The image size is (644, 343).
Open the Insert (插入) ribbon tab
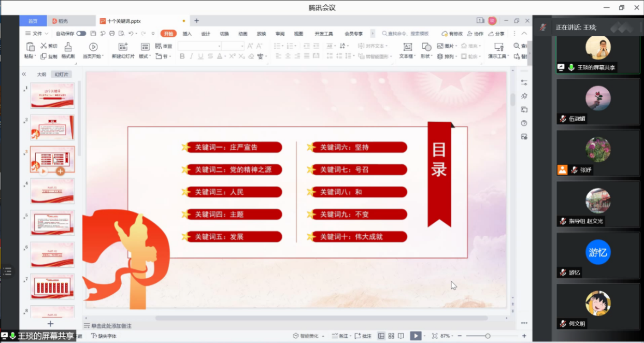(187, 34)
